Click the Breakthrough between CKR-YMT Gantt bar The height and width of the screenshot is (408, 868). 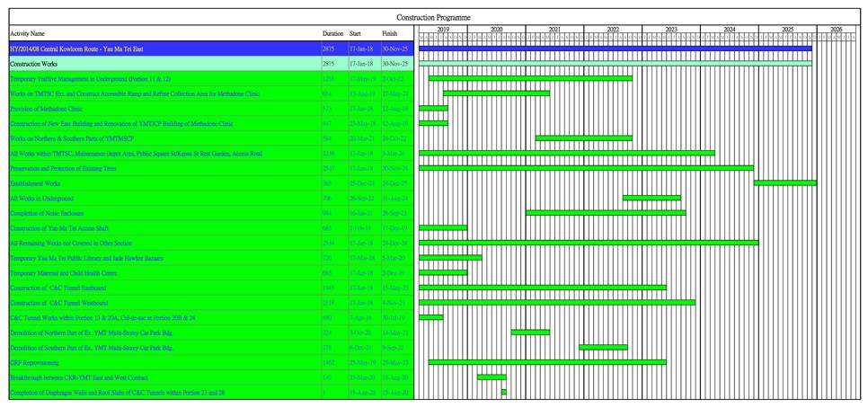coord(492,377)
